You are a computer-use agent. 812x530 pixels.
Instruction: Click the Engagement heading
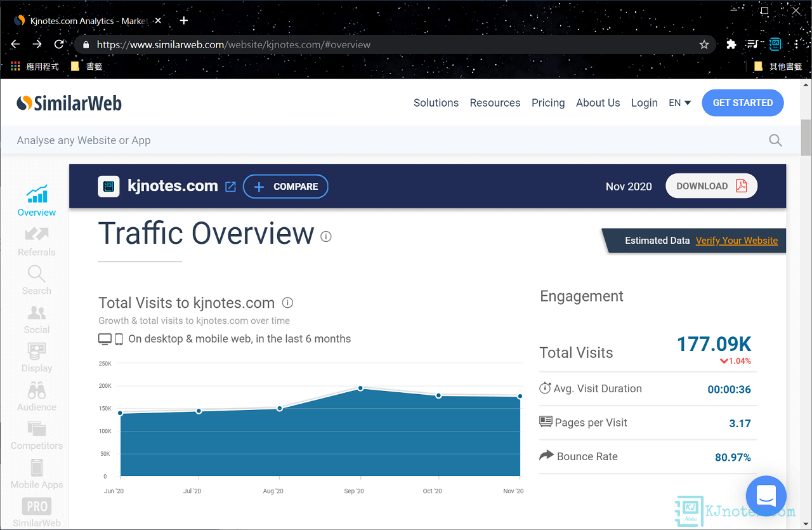[x=582, y=296]
